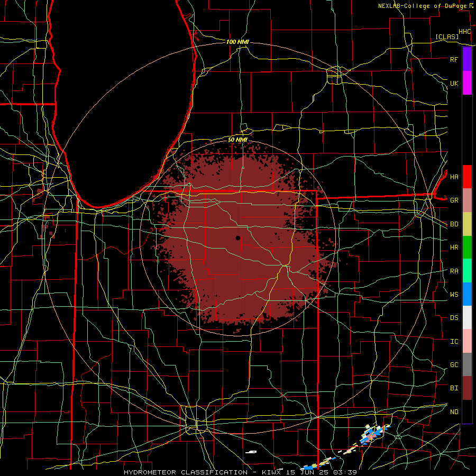Click the RA legend label
Viewport: 476px width, 476px height.
pos(454,271)
